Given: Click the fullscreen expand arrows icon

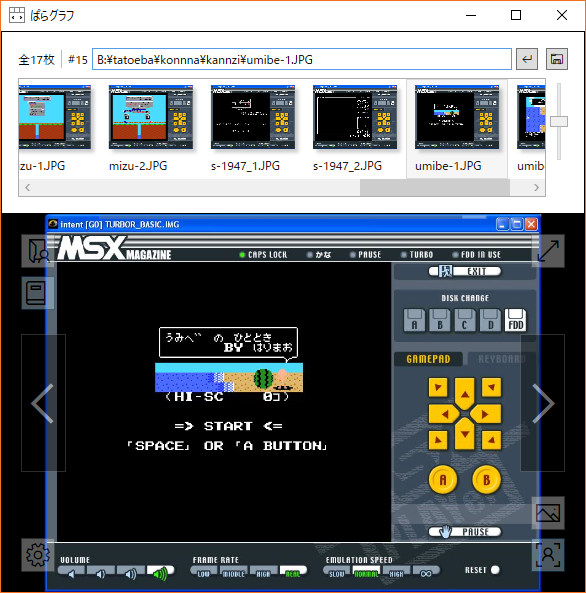Looking at the screenshot, I should coord(548,251).
